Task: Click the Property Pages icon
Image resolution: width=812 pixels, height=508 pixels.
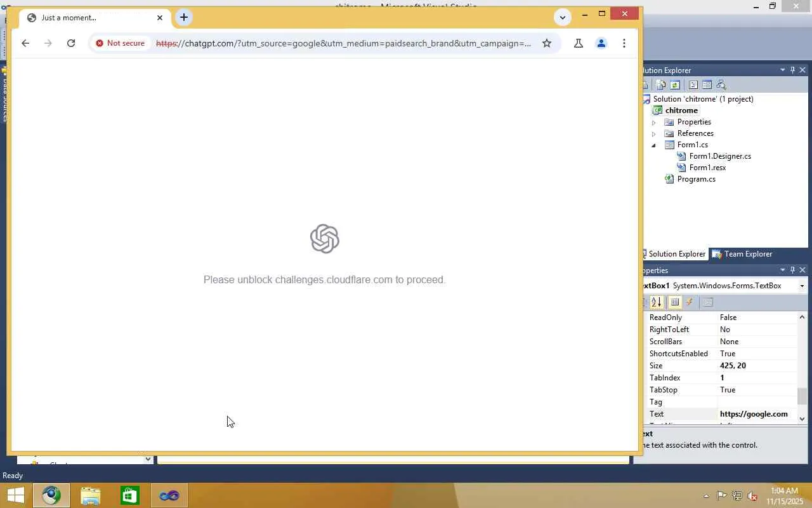Action: (708, 302)
